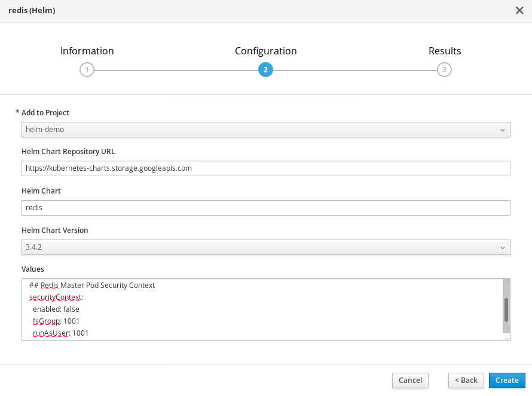
Task: Go to the Information step label
Action: click(87, 51)
